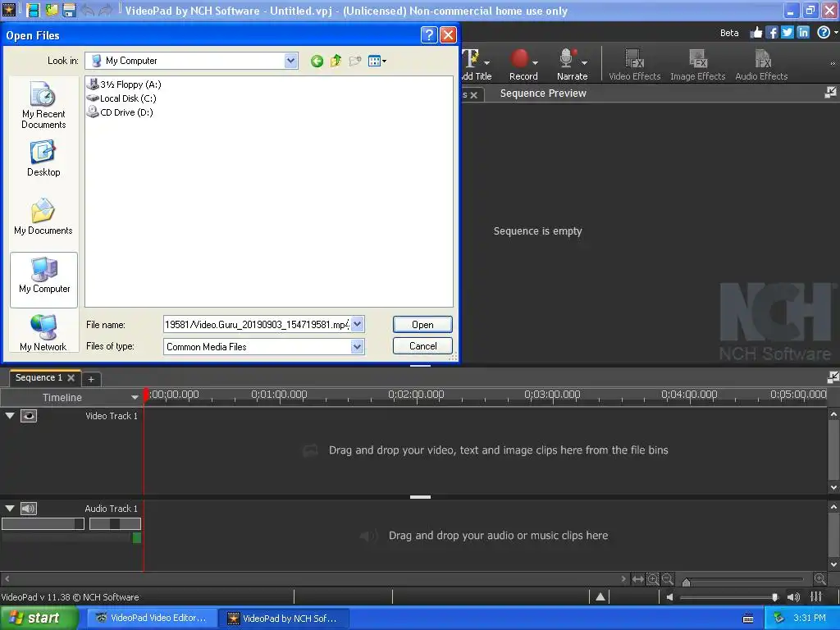Add a new sequence tab

pos(91,379)
